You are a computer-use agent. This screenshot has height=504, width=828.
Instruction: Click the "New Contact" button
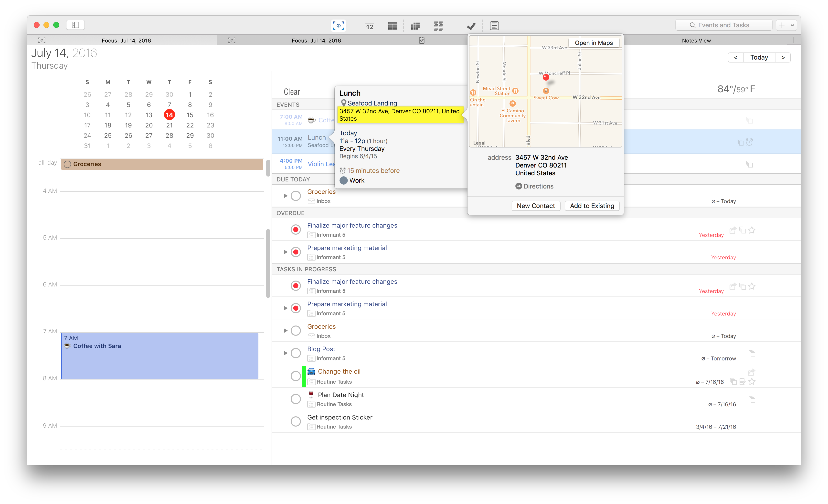click(x=536, y=206)
